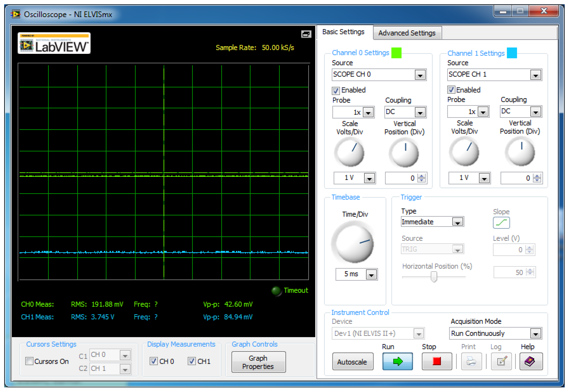Click the Channel 1 Vertical Position knob
The width and height of the screenshot is (569, 392).
click(x=520, y=152)
